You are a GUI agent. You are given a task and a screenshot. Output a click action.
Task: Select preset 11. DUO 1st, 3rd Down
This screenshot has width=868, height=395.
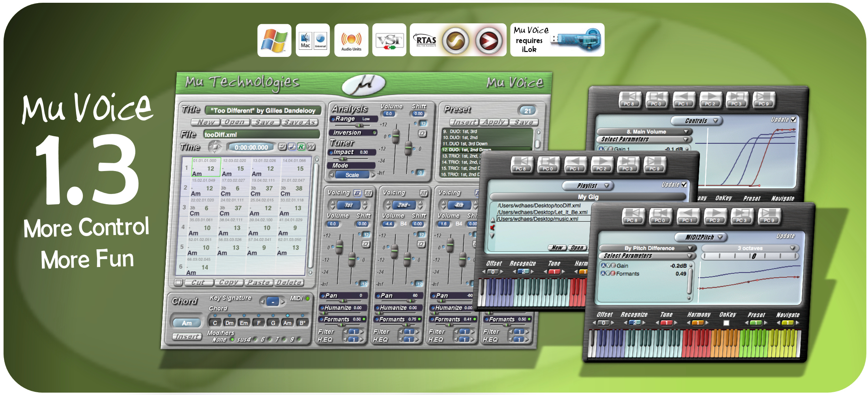pyautogui.click(x=487, y=144)
